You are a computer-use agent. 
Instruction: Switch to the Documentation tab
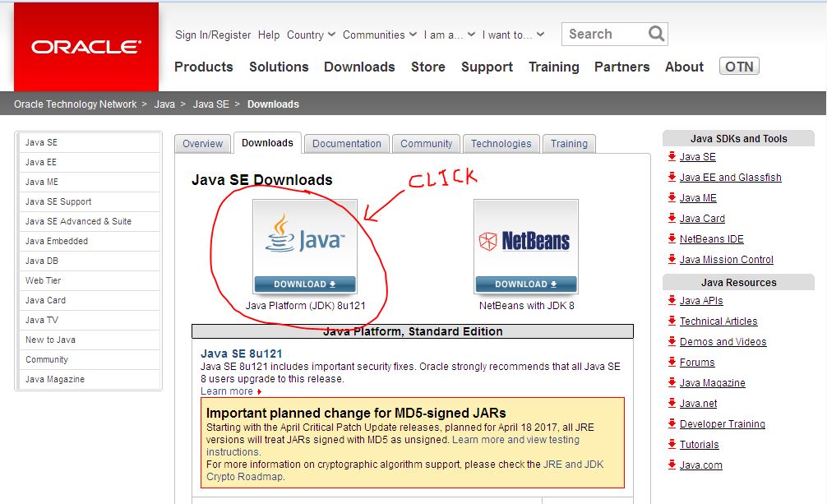(347, 144)
